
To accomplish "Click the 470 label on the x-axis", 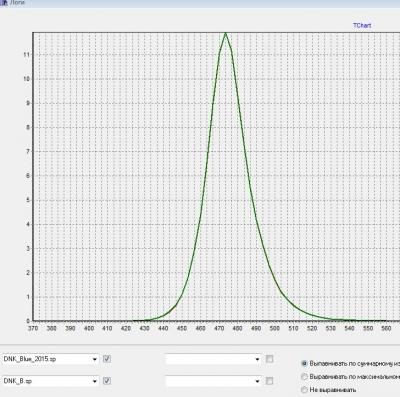I will click(219, 328).
